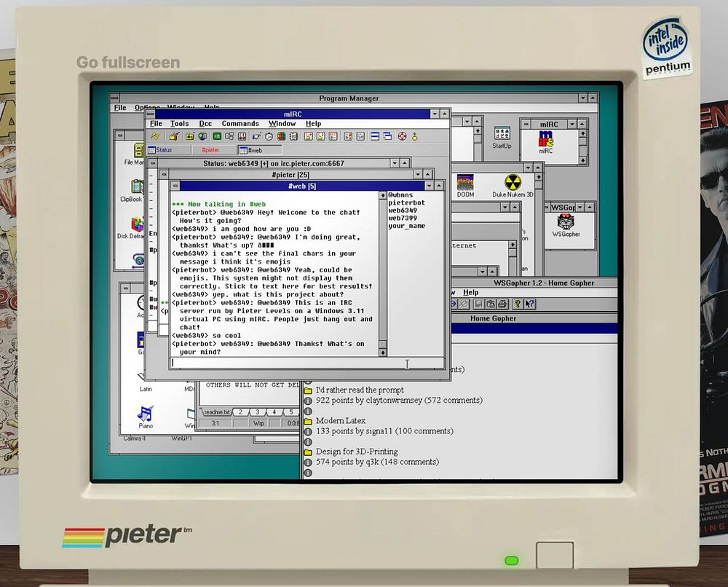This screenshot has width=728, height=587.
Task: Click the #pieter [25] window title bar
Action: point(290,175)
